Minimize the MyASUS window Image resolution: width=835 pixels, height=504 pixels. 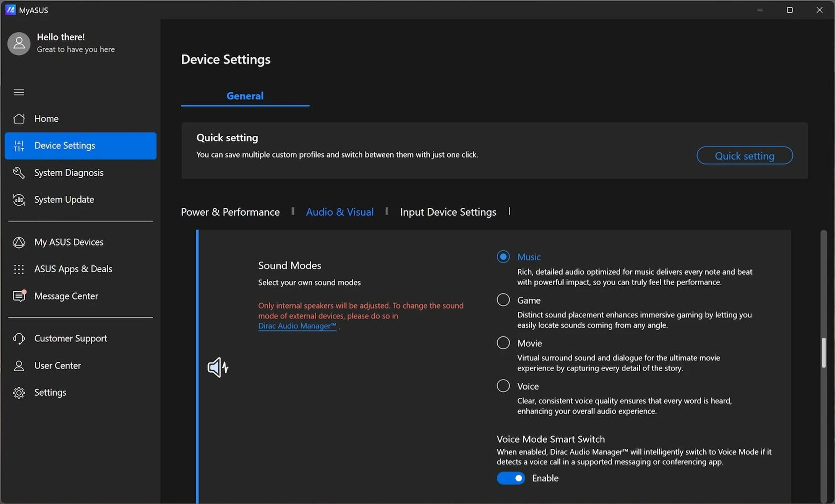pos(760,10)
